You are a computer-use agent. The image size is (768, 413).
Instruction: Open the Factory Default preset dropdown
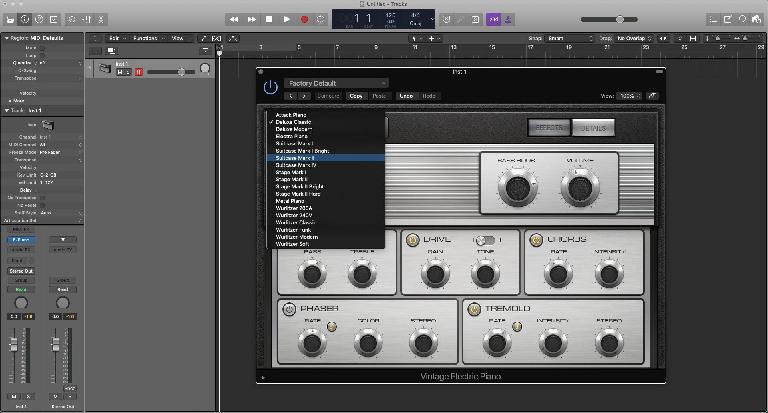coord(336,83)
